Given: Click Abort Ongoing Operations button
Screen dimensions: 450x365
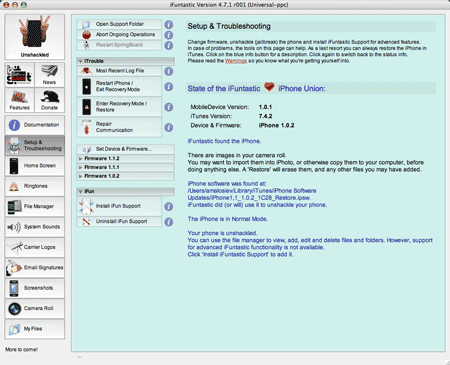Looking at the screenshot, I should click(119, 35).
